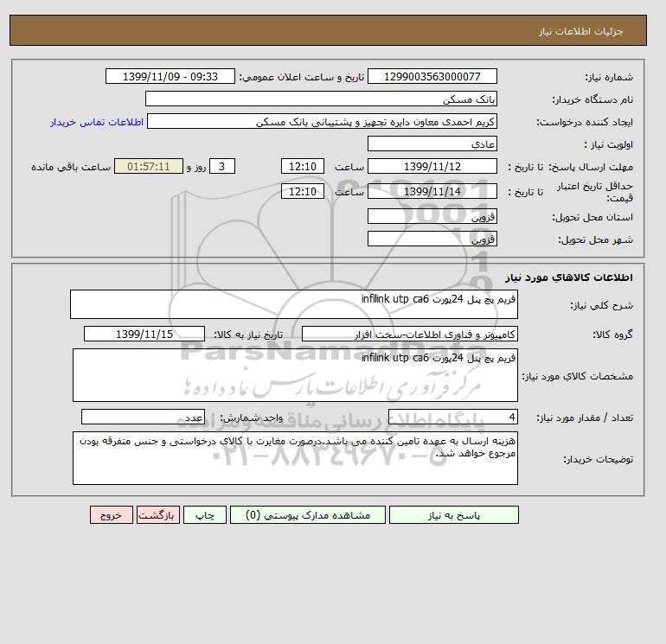Select the remaining time countdown field
Screen dimensions: 666x644
149,167
